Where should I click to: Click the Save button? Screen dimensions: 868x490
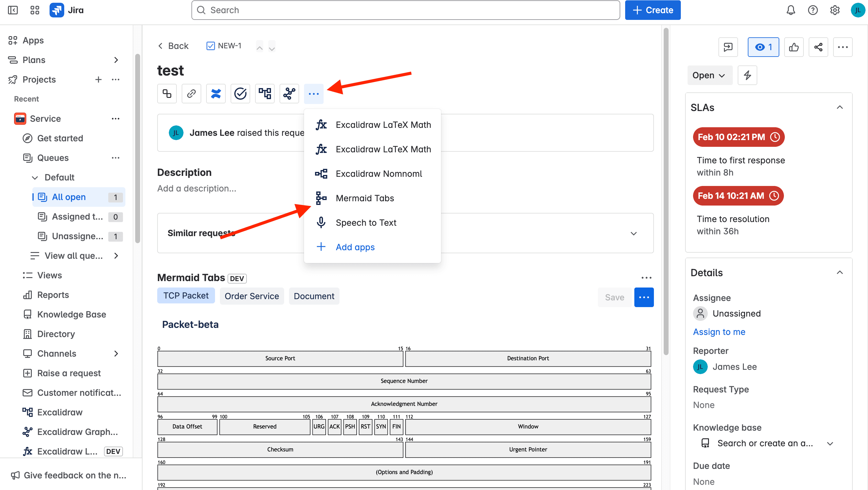[x=615, y=297]
